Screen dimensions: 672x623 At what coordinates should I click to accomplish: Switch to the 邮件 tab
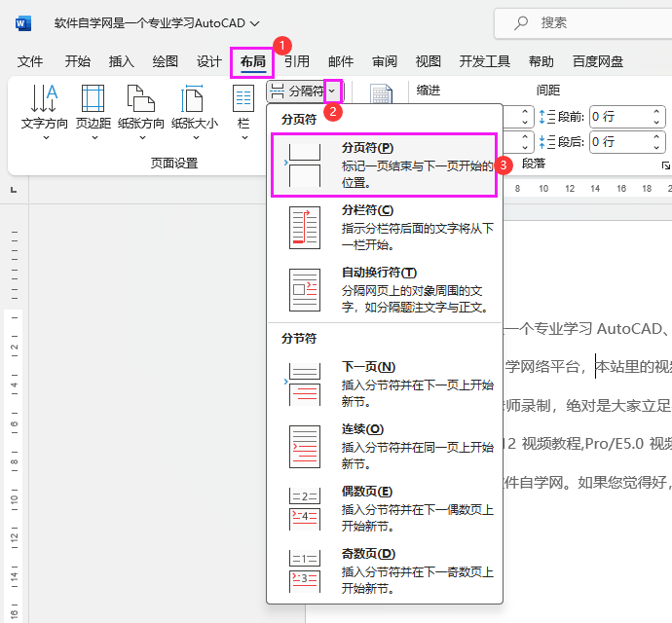(341, 61)
